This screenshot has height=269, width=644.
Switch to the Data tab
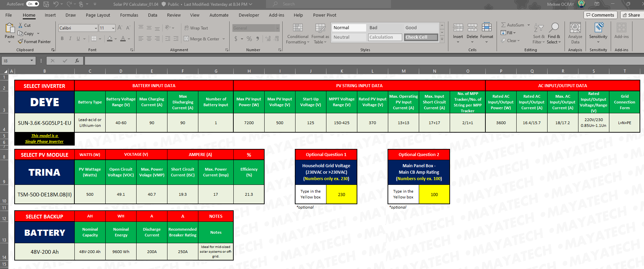(153, 15)
